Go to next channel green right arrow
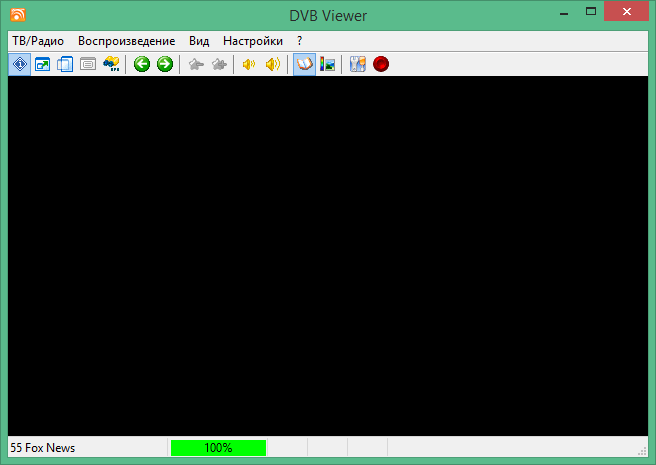656x465 pixels. 165,64
